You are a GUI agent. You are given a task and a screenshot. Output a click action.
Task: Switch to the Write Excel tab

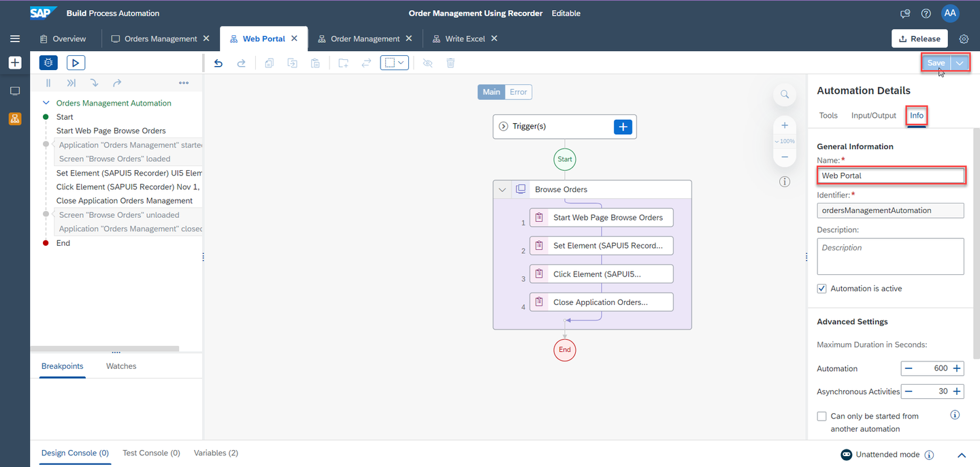click(465, 39)
